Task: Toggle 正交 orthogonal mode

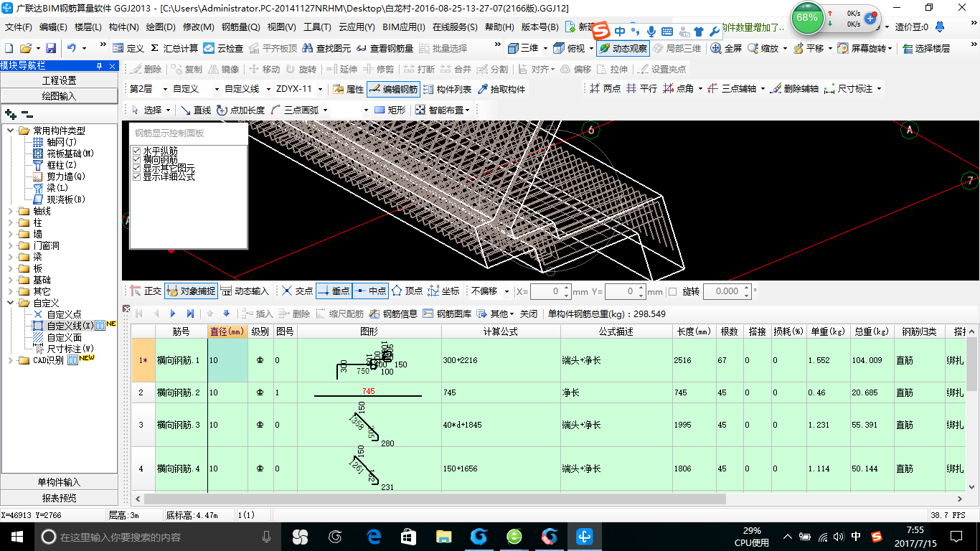Action: [146, 291]
